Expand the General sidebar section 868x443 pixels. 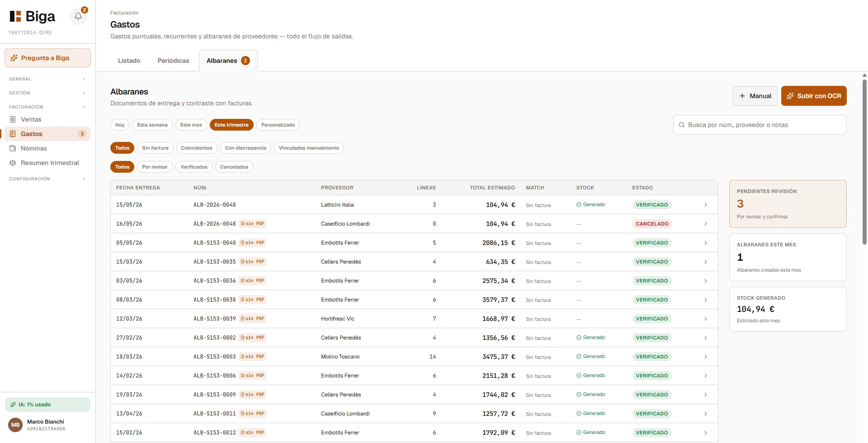coord(47,79)
